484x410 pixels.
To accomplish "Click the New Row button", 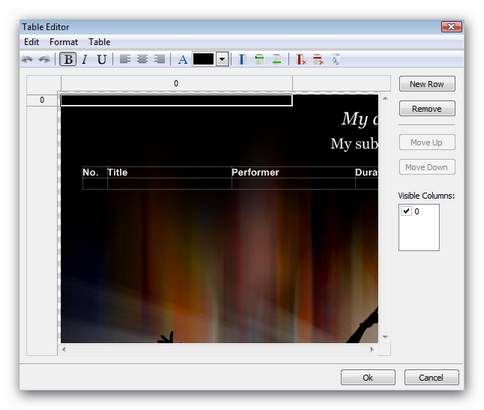I will pyautogui.click(x=427, y=84).
